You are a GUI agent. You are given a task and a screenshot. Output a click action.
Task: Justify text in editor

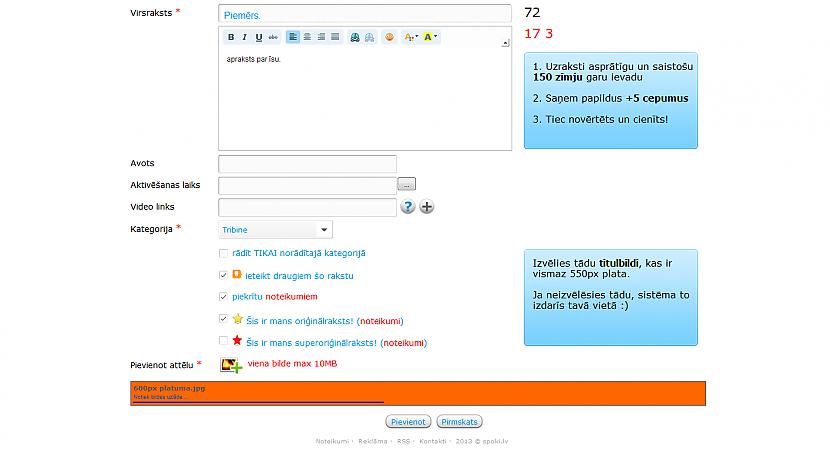(x=335, y=37)
